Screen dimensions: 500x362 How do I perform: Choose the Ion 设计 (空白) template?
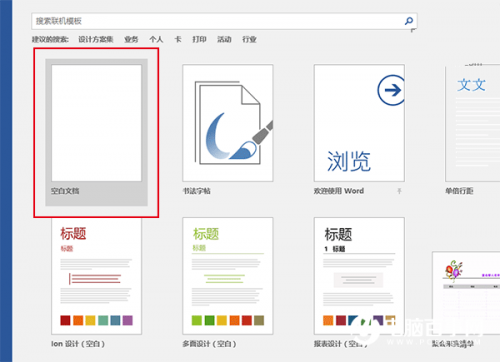96,276
